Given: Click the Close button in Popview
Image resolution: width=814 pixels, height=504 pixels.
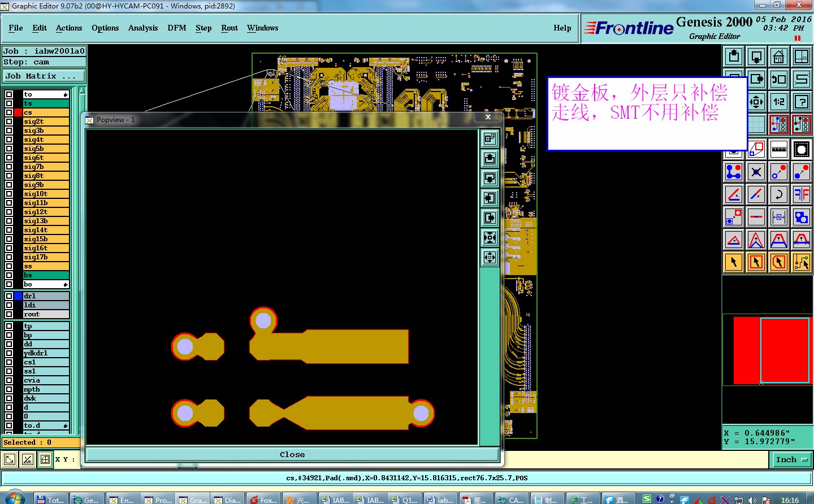Looking at the screenshot, I should [292, 454].
